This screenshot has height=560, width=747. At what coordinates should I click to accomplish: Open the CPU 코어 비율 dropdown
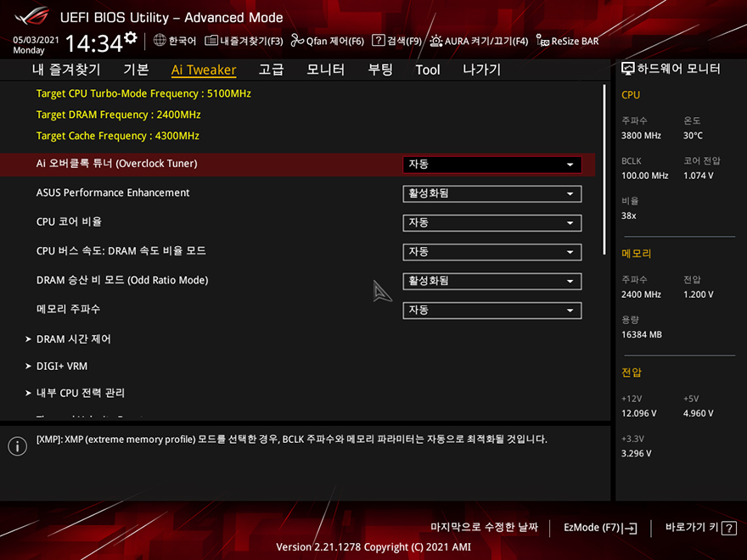[x=491, y=223]
